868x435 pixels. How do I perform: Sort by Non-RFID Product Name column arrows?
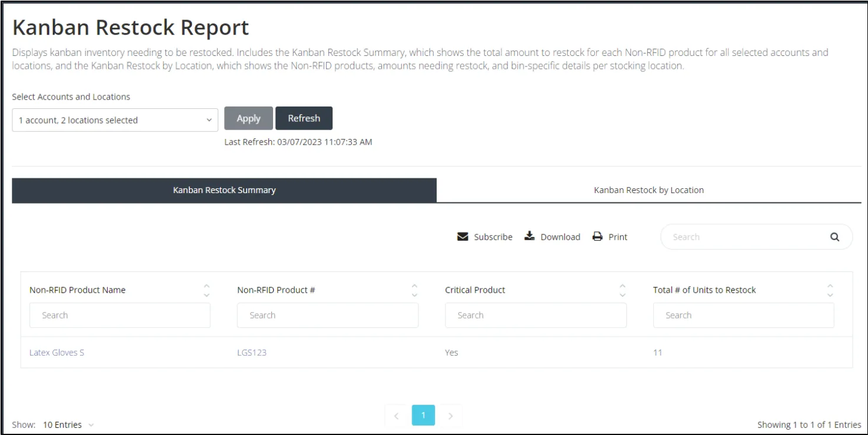(x=207, y=290)
